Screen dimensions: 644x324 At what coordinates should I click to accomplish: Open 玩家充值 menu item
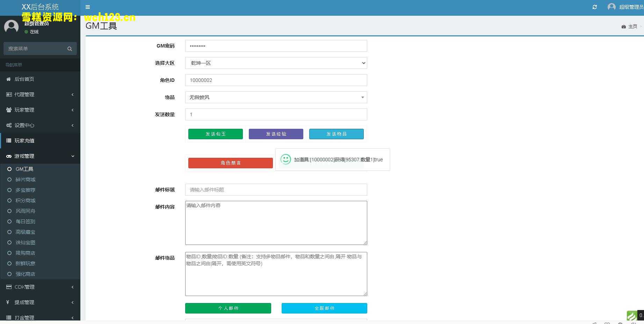coord(40,141)
